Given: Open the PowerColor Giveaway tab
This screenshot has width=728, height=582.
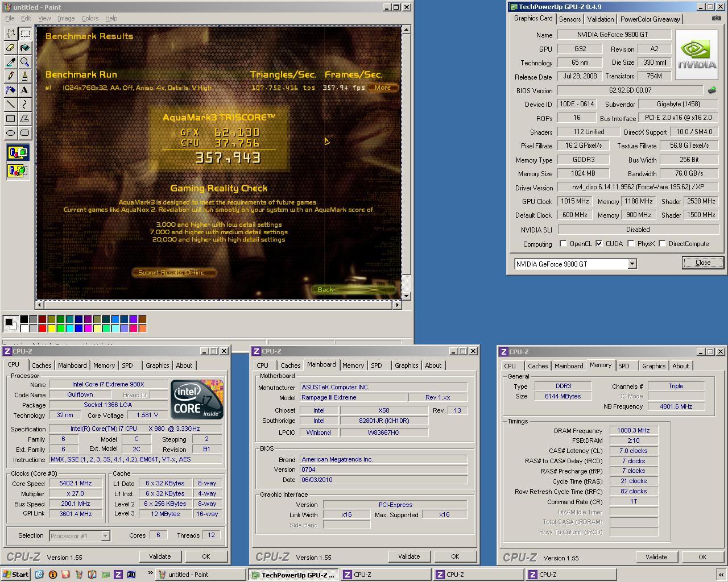Looking at the screenshot, I should (650, 19).
